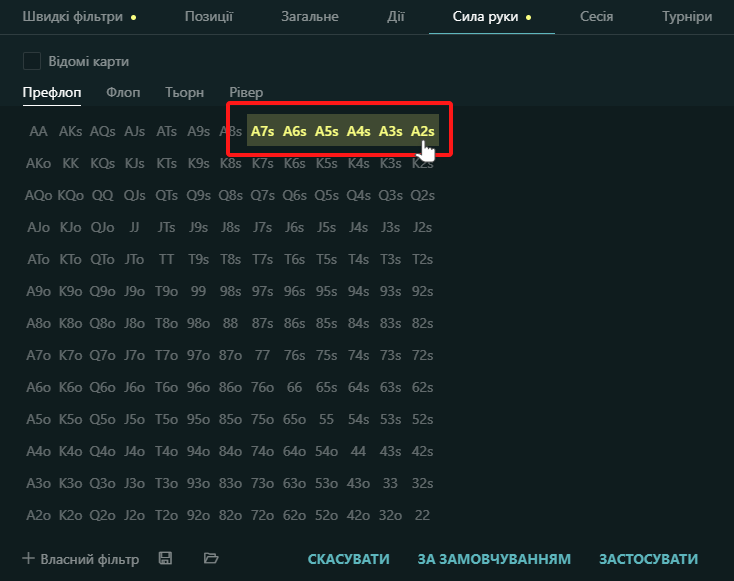Select the J2s hand cell
Screen dimensions: 734x581
pos(422,228)
